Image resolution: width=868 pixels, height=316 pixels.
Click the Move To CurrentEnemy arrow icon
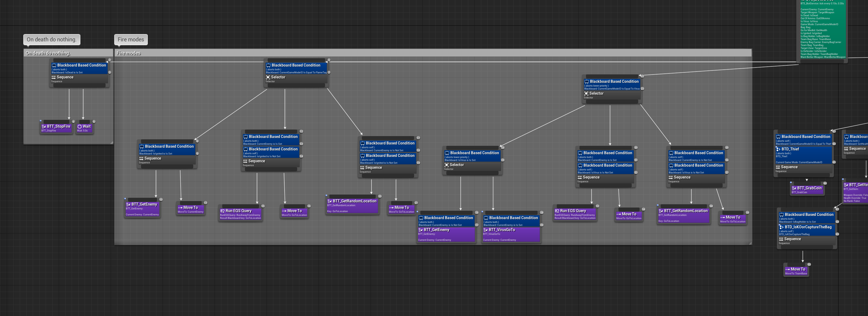(x=180, y=208)
